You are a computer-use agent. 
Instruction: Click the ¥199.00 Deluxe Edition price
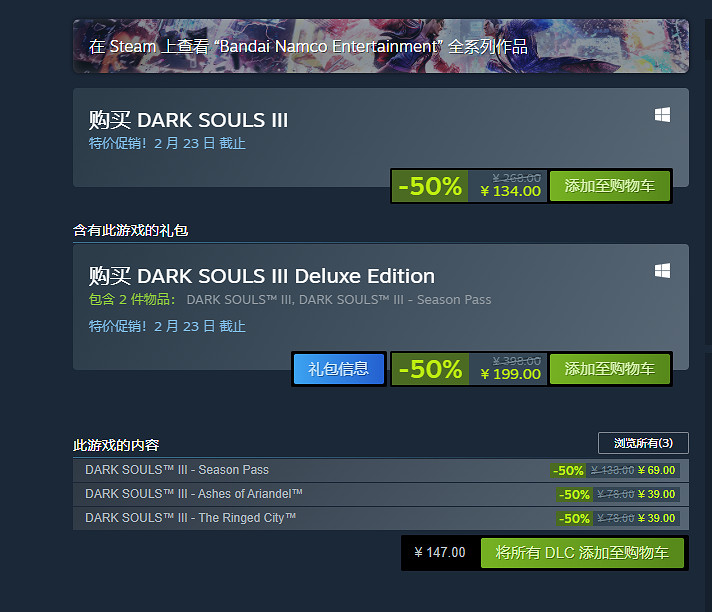pyautogui.click(x=510, y=374)
